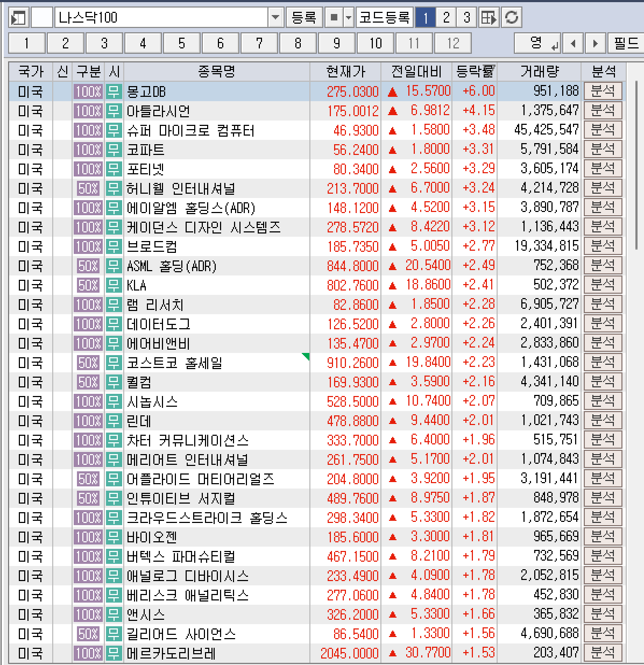
Task: Select the 케이던스 디자인 시스템즈 row name
Action: (x=203, y=227)
